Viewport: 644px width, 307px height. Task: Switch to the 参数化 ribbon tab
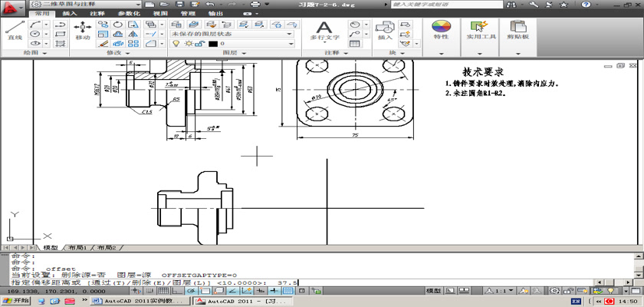[128, 14]
